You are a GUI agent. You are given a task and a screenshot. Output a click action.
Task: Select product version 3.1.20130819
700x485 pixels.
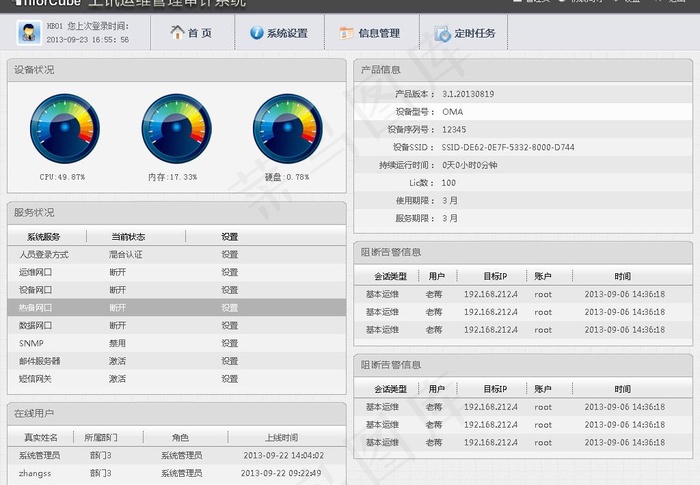click(x=468, y=94)
